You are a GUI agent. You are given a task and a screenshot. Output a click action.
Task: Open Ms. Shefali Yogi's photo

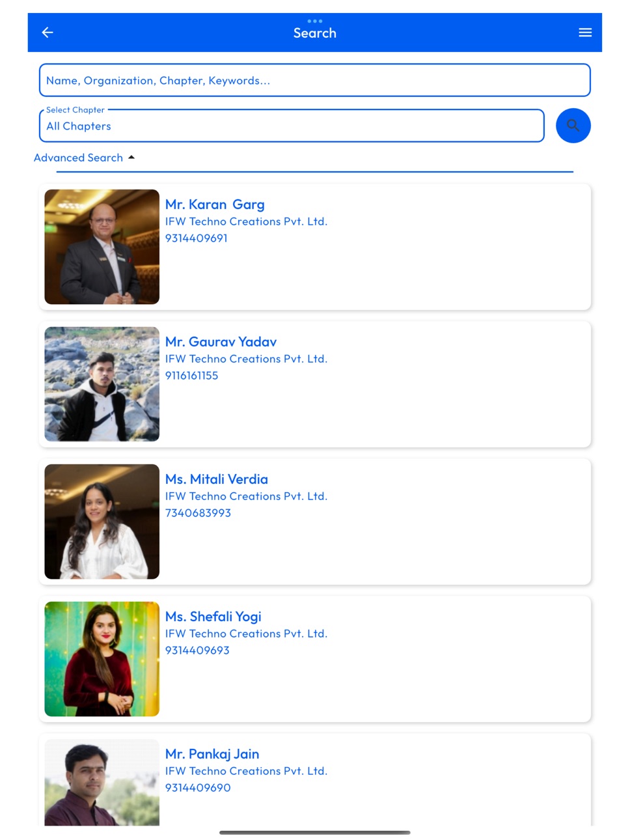click(x=102, y=659)
